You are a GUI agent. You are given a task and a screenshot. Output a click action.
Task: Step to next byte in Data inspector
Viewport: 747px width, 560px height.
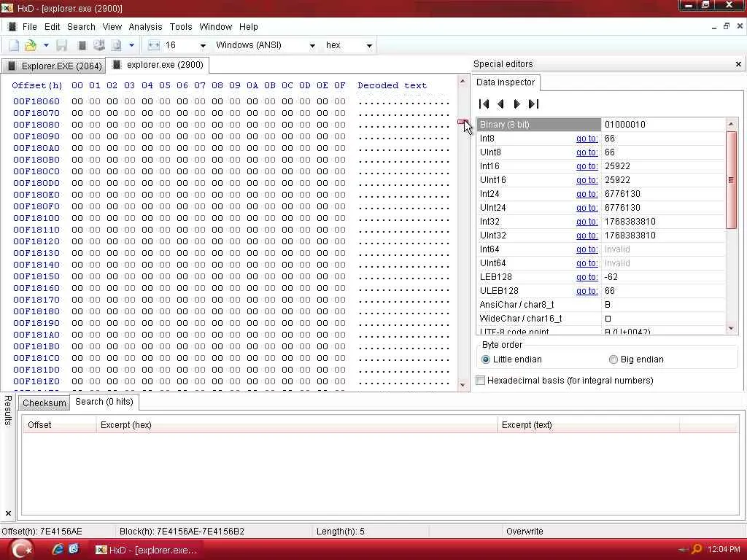(517, 104)
